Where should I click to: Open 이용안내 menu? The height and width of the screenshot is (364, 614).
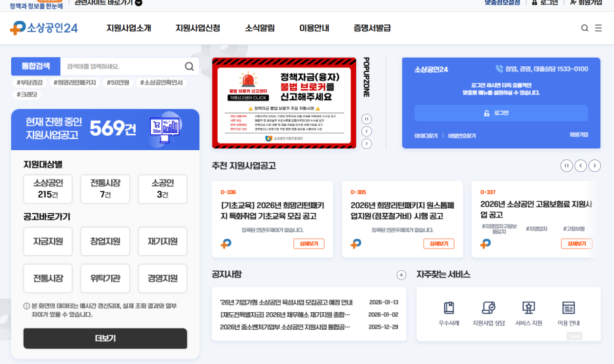pos(314,28)
